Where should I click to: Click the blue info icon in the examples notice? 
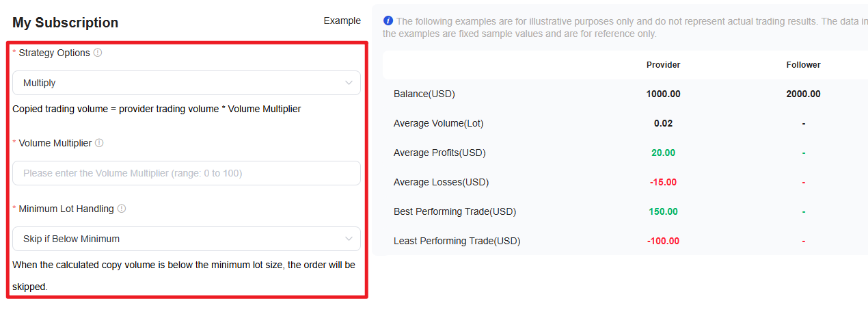click(x=388, y=21)
